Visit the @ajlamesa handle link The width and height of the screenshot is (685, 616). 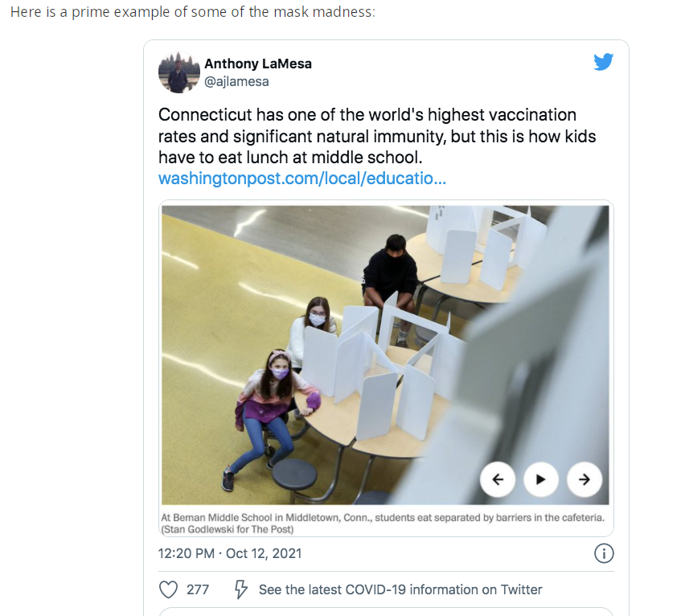pos(236,81)
